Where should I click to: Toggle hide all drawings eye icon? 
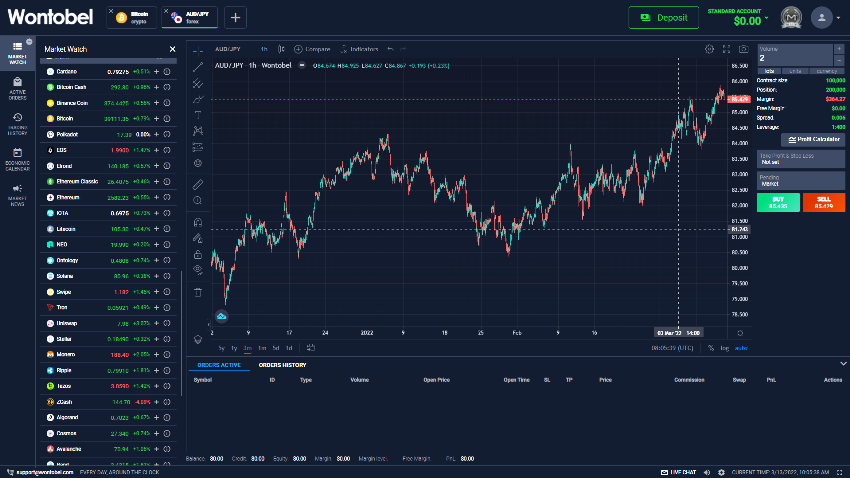click(x=198, y=270)
